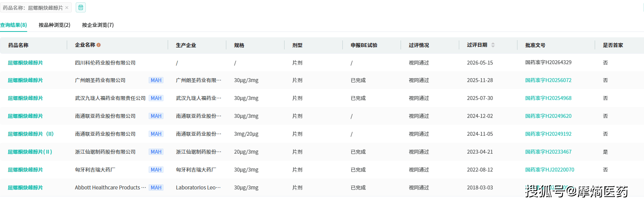Clear all filters with the trash icon
The height and width of the screenshot is (205, 644).
(81, 7)
